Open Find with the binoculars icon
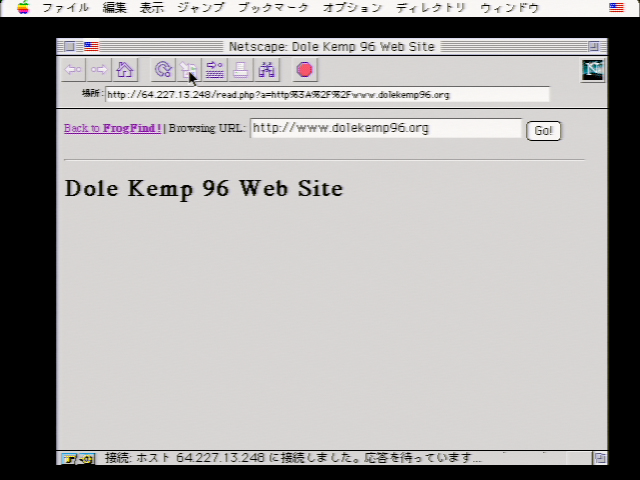 click(x=266, y=70)
